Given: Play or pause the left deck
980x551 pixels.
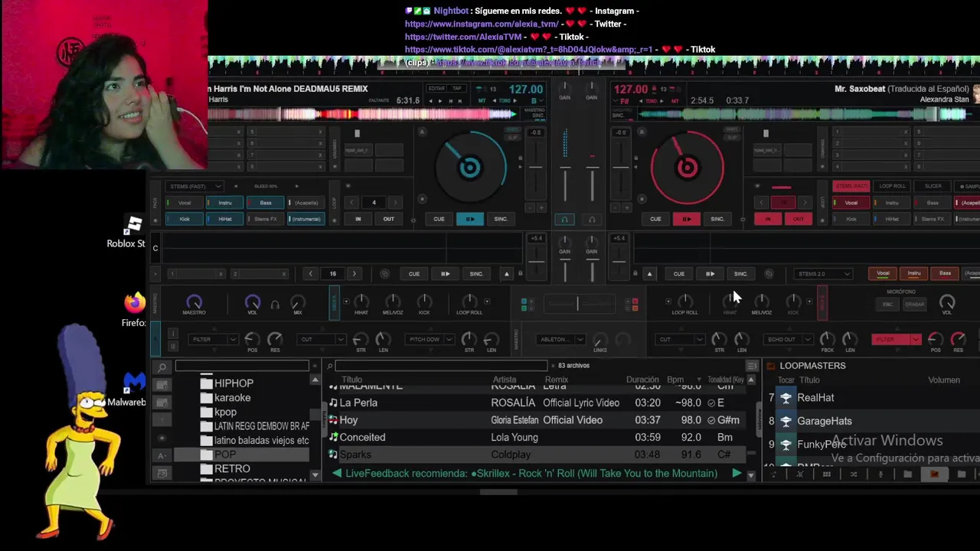Looking at the screenshot, I should click(x=469, y=219).
